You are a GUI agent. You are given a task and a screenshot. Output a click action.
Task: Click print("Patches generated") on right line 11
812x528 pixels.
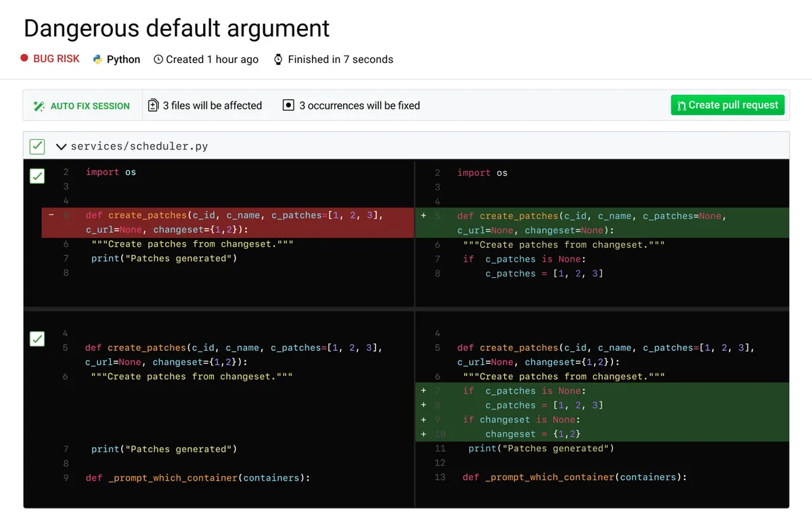541,448
